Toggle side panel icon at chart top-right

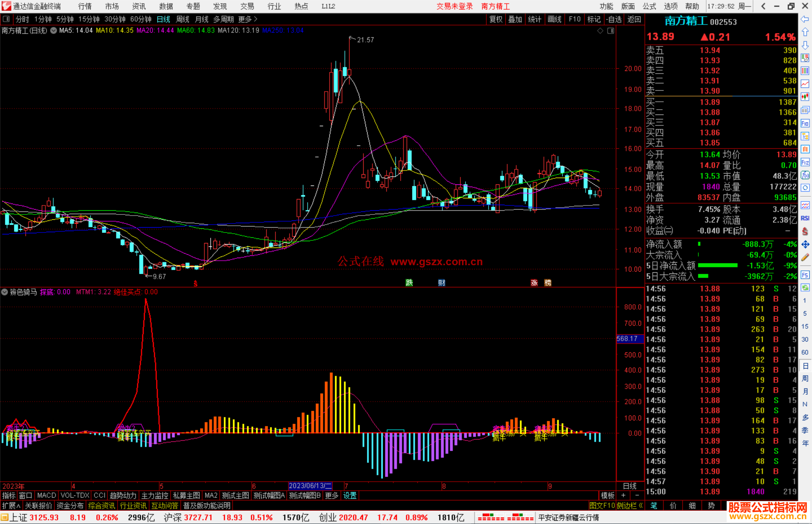611,31
